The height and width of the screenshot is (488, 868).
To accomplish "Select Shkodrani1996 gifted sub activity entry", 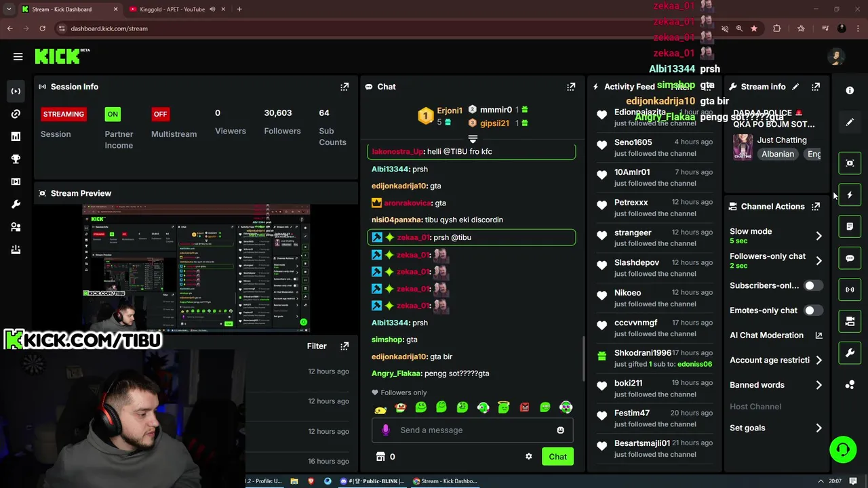I will (x=655, y=359).
